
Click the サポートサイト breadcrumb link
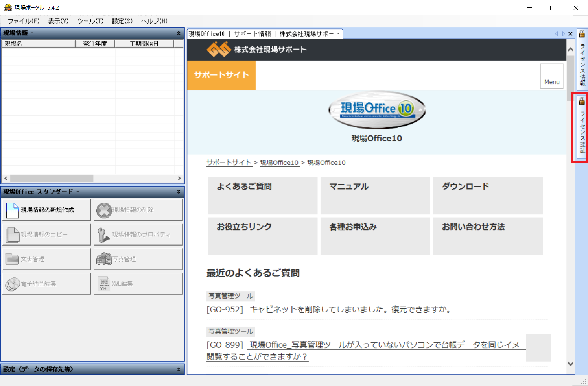pos(229,163)
